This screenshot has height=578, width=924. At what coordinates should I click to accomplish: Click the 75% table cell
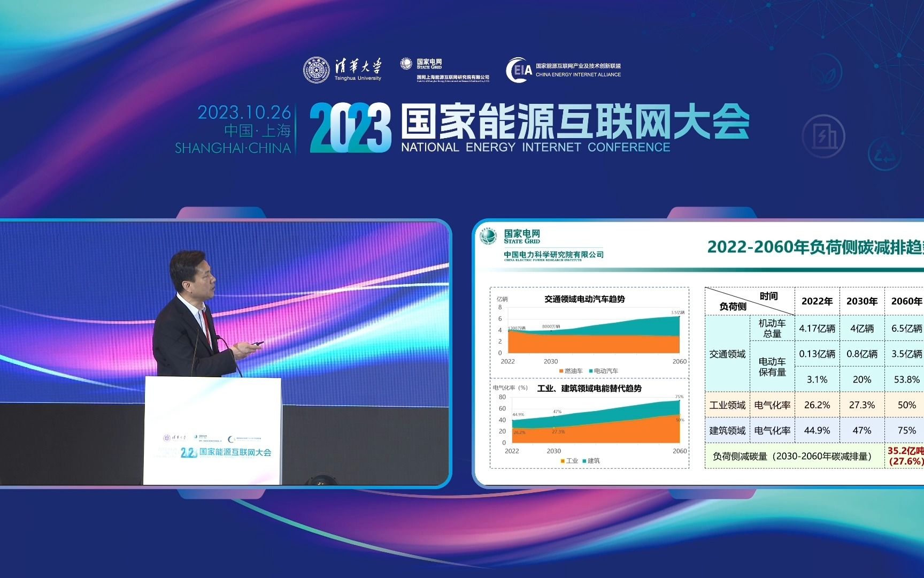905,430
